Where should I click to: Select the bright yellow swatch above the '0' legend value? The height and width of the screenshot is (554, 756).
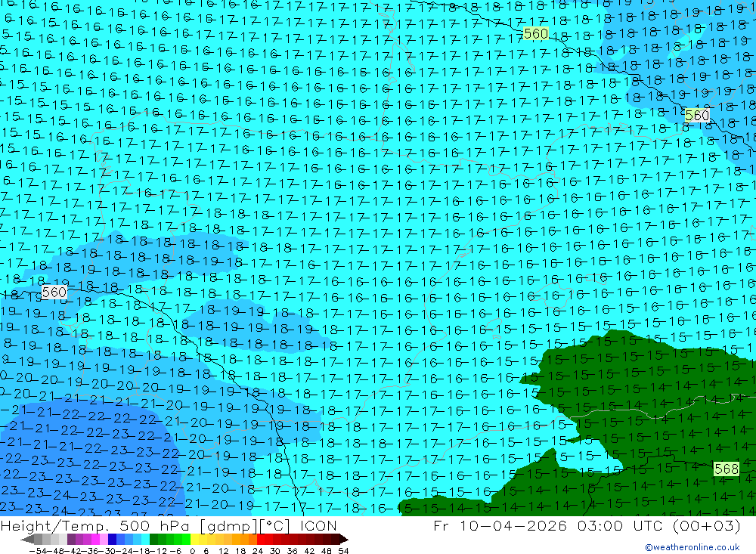(195, 539)
